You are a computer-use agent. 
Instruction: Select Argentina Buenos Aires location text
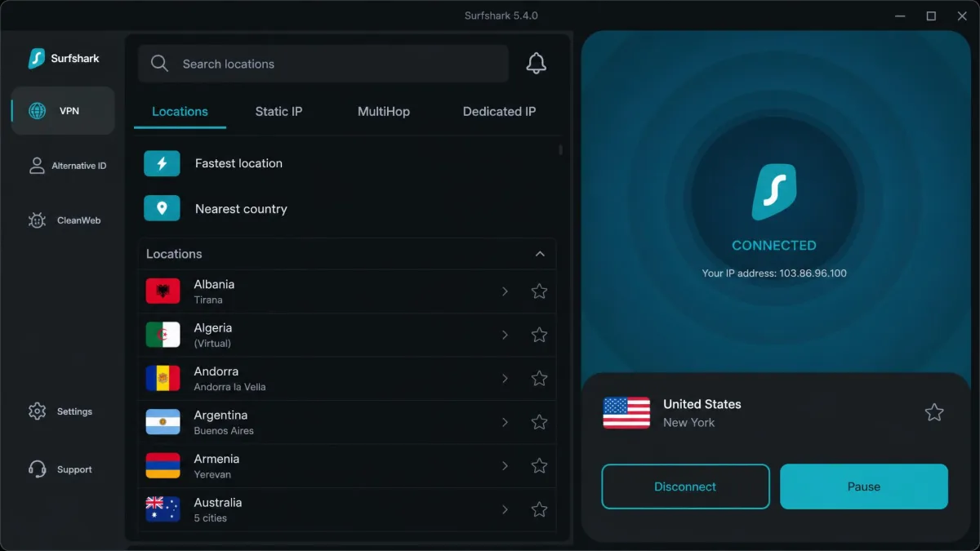[224, 422]
